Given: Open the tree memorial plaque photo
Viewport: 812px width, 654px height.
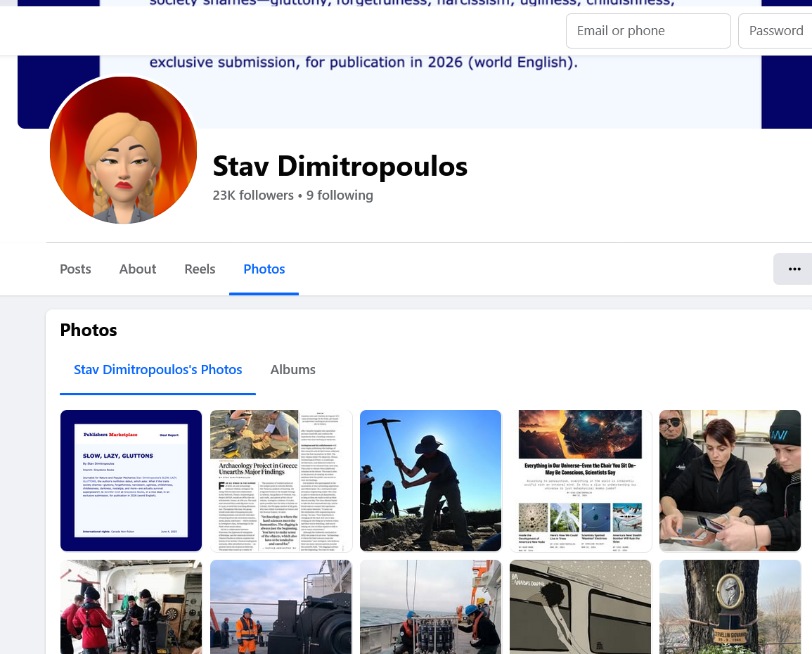Looking at the screenshot, I should [x=730, y=607].
